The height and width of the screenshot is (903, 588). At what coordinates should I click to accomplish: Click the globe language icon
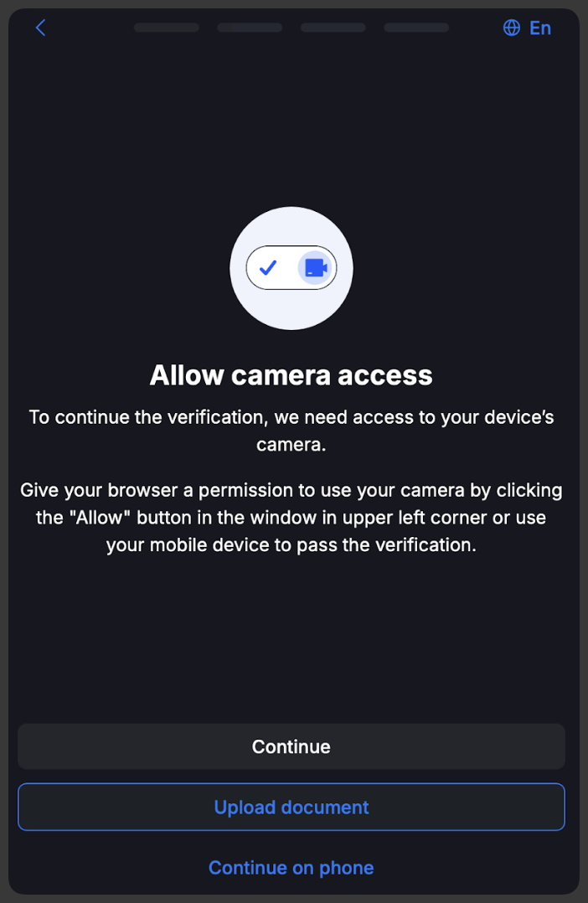512,28
